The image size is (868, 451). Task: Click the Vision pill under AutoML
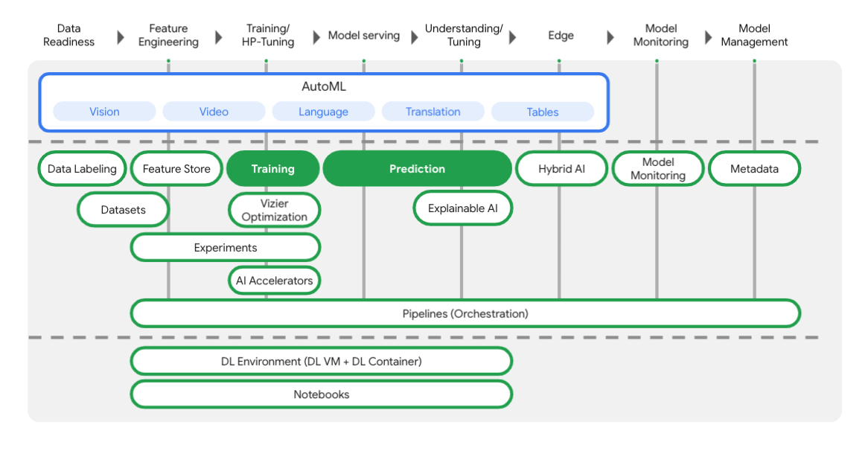click(104, 112)
